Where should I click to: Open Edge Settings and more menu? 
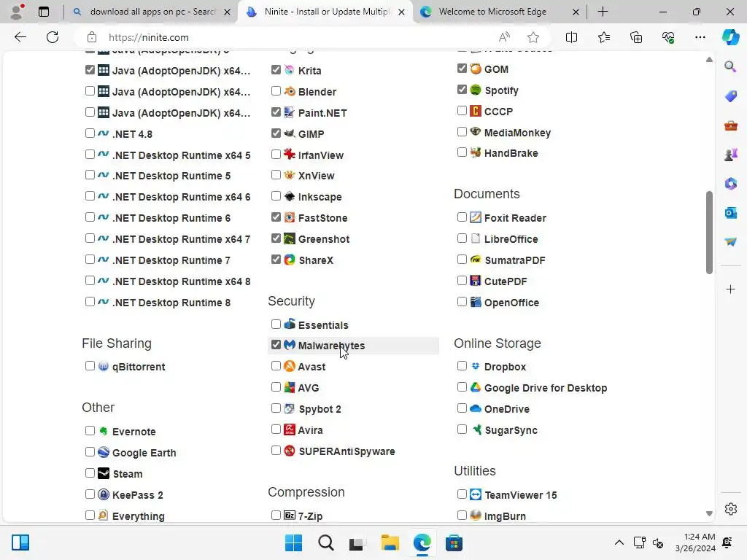(700, 37)
